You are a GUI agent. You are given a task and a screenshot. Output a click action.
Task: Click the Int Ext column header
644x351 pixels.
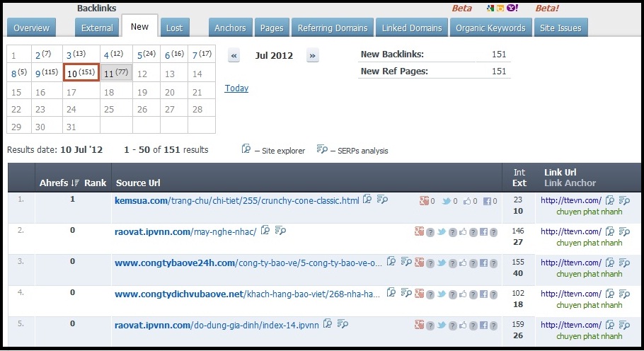click(x=519, y=178)
